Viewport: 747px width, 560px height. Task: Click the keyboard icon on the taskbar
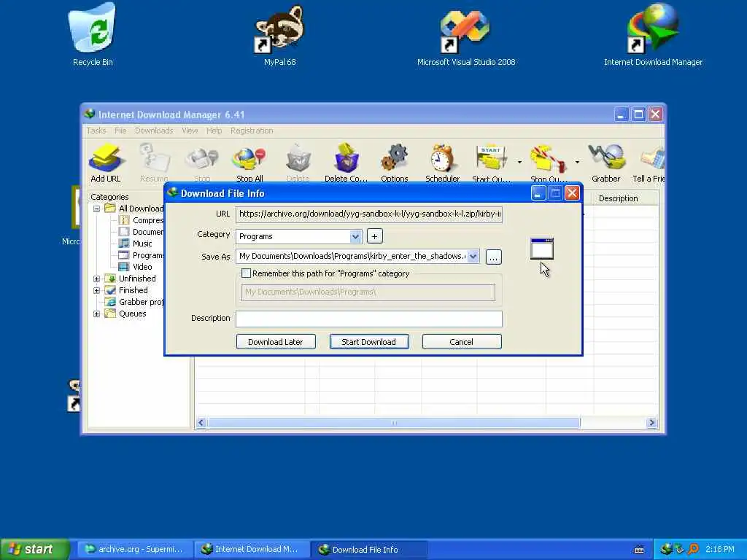639,550
